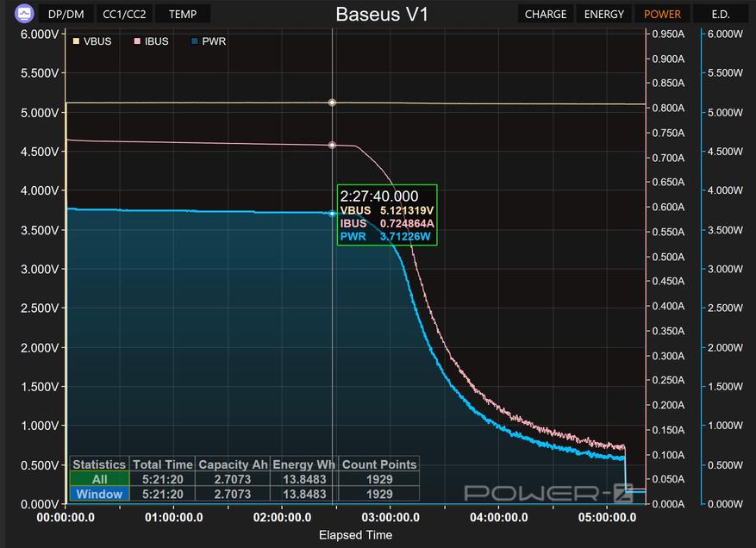Click the 1929 count value in All row

[379, 479]
